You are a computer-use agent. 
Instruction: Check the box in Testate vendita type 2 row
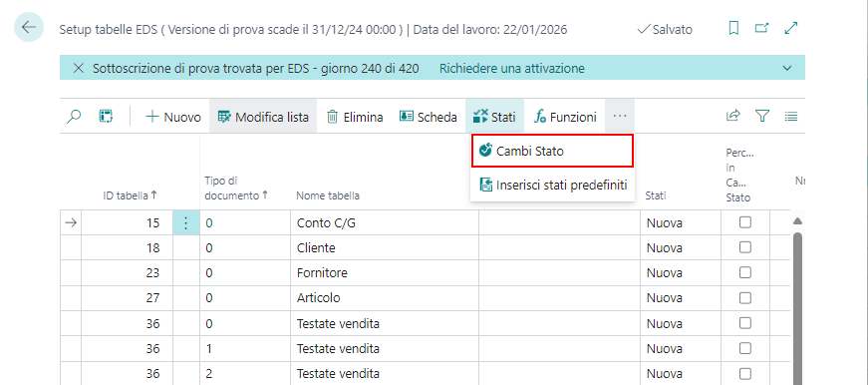point(745,373)
